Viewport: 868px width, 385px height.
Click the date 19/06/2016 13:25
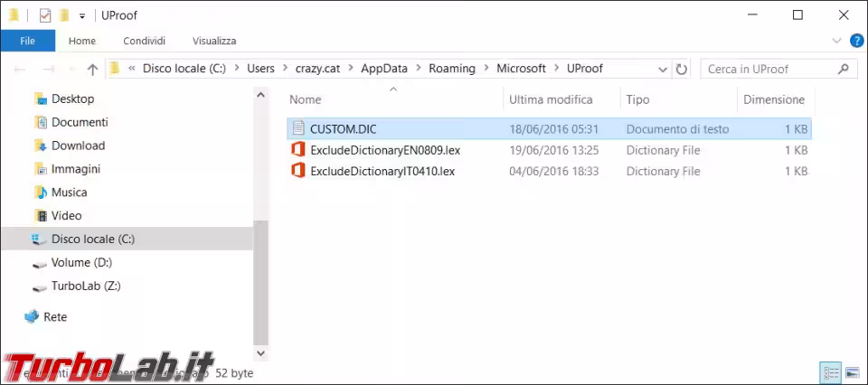click(x=554, y=150)
